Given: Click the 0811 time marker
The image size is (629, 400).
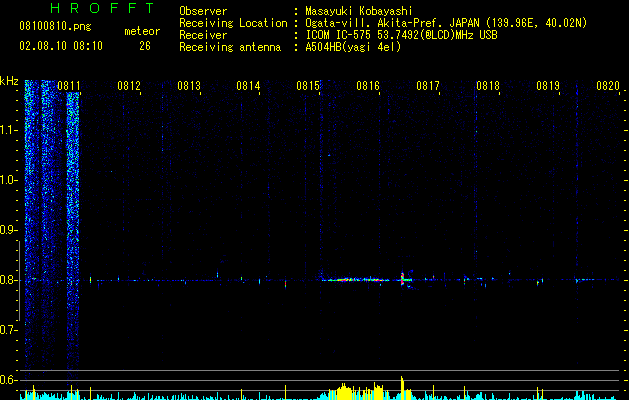Looking at the screenshot, I should [x=69, y=86].
